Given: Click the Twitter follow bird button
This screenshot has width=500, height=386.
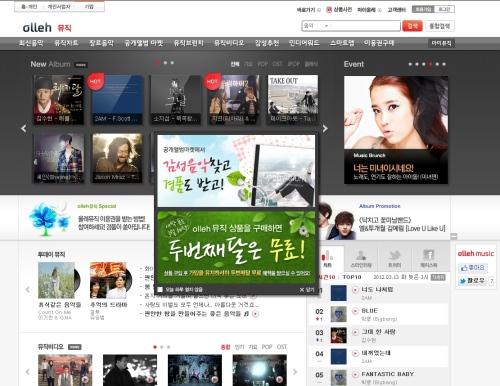Looking at the screenshot, I should [472, 281].
